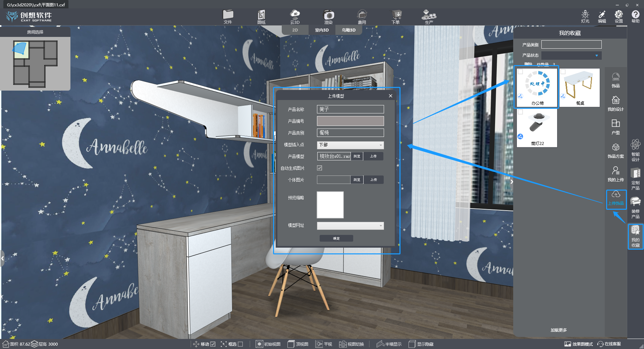This screenshot has height=349, width=644.
Task: Switch to 平视 eye-level view
Action: coord(324,344)
